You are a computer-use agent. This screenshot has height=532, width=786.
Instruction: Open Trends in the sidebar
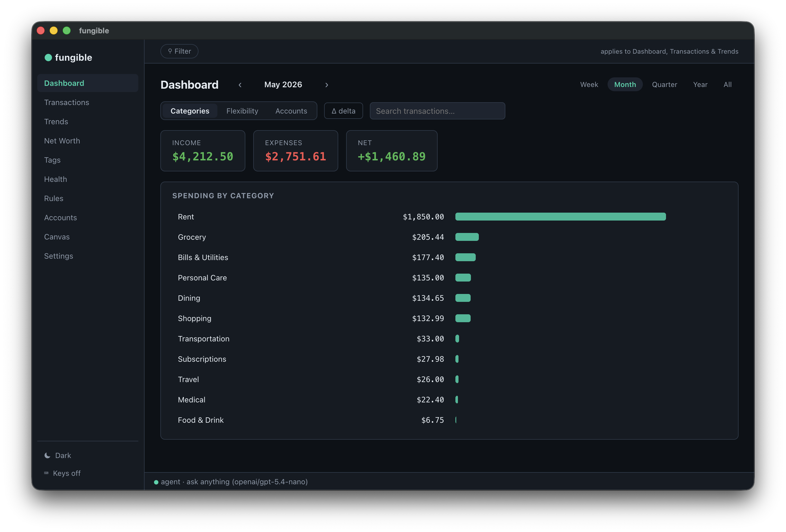88,121
